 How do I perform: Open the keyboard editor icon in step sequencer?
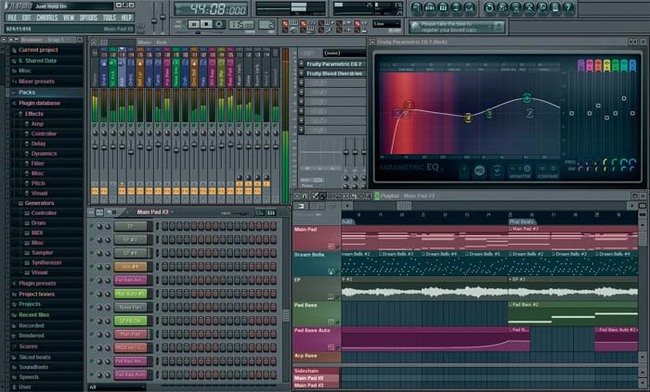(271, 213)
